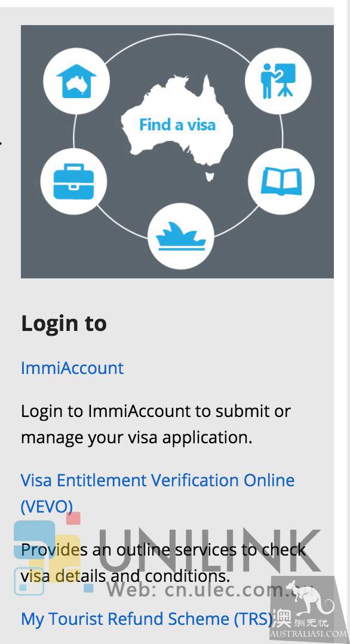Open the briefcase work visa icon
The height and width of the screenshot is (644, 350).
pyautogui.click(x=73, y=181)
